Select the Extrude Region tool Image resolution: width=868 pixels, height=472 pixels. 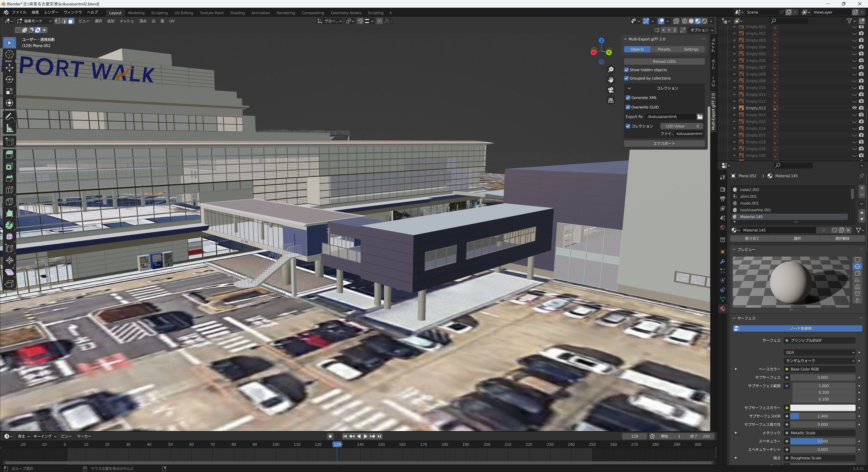9,155
